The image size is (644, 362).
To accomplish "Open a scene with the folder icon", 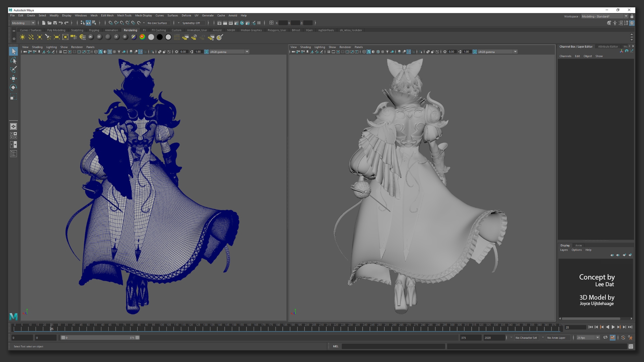I will point(49,23).
